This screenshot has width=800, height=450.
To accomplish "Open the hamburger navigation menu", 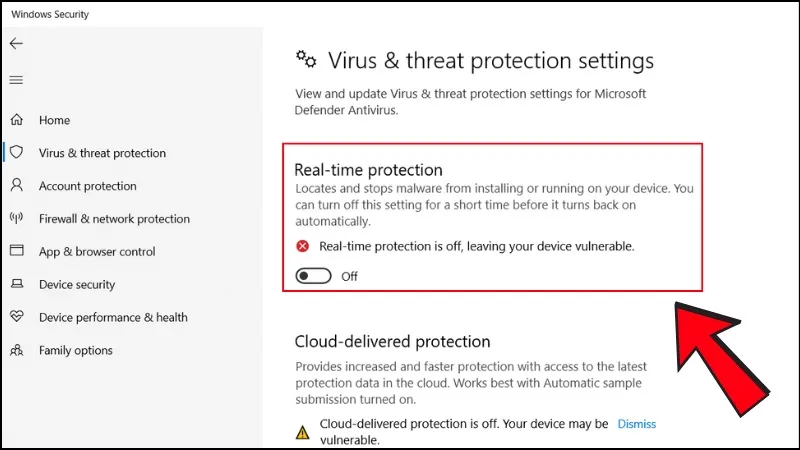I will point(16,80).
